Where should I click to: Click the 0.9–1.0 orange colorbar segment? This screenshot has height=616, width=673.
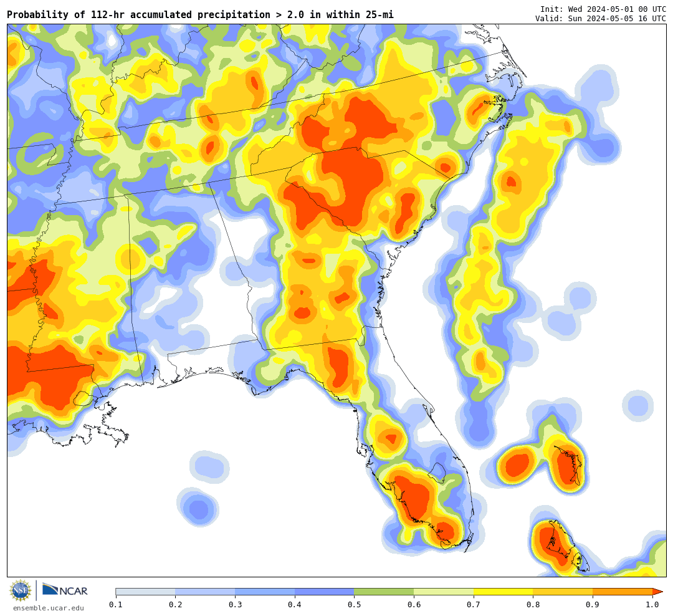point(623,592)
